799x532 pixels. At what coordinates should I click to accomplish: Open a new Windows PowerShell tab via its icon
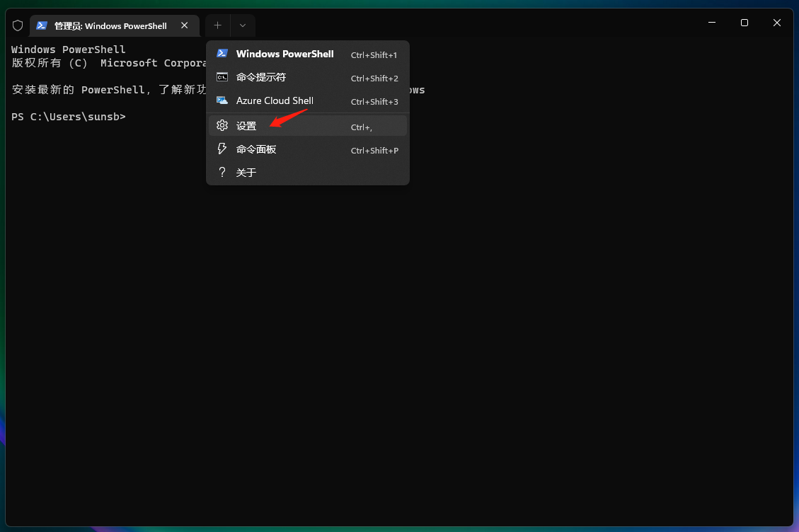(222, 54)
